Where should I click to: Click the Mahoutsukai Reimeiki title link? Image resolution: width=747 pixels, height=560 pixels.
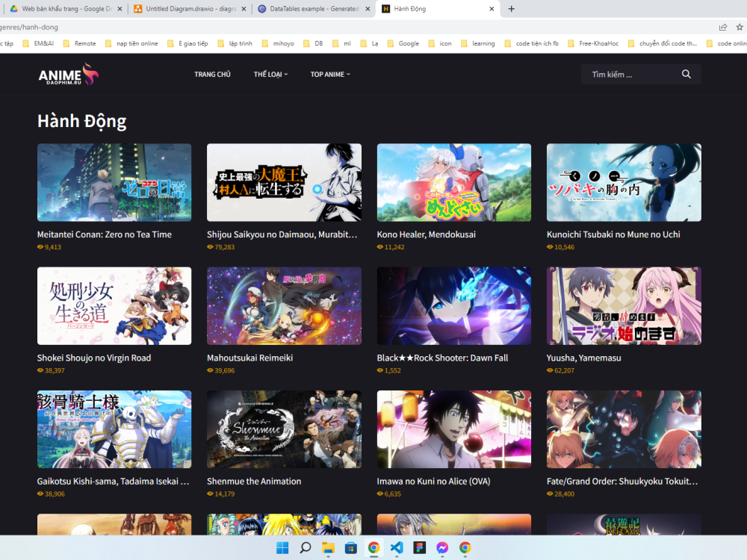point(249,358)
